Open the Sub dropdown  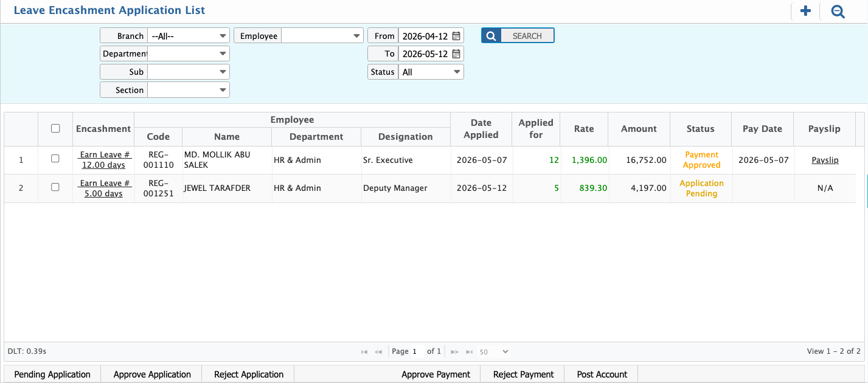189,72
